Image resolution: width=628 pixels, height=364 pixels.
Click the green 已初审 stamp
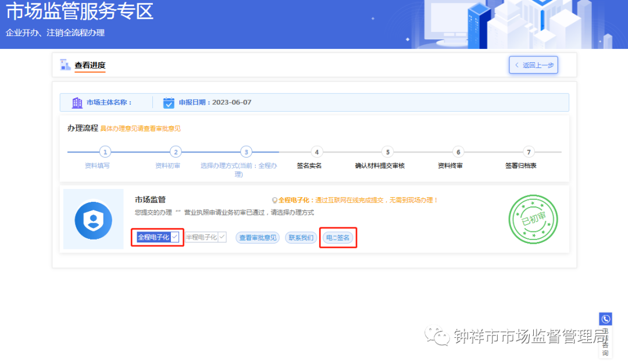pyautogui.click(x=533, y=219)
